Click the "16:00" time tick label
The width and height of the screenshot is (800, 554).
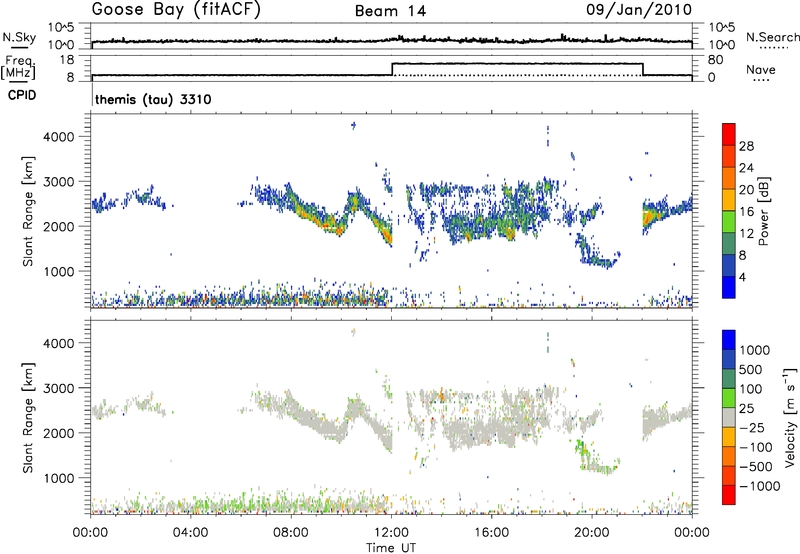(491, 533)
